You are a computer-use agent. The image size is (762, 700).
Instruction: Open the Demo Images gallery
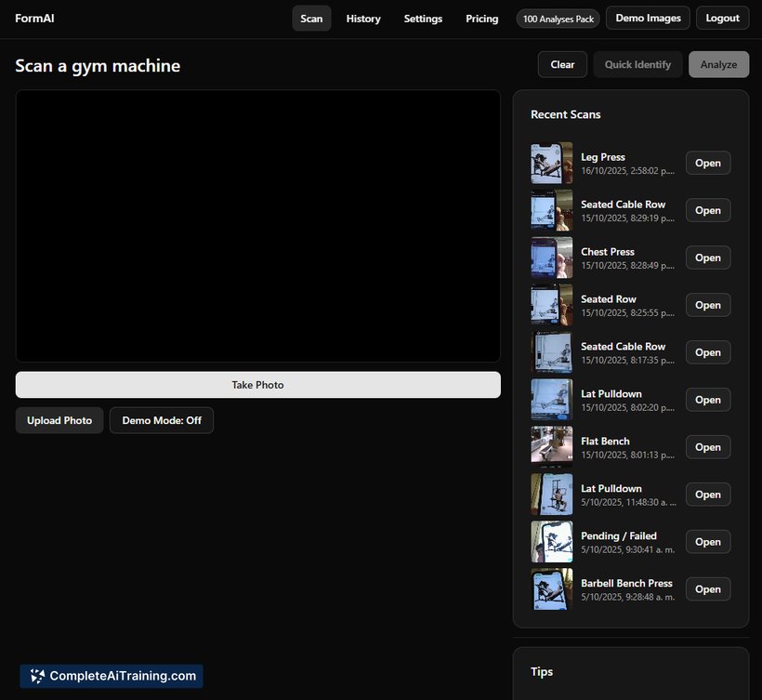648,18
